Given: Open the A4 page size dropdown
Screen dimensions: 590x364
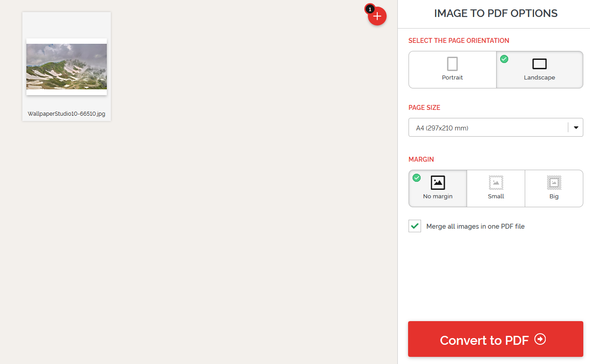Looking at the screenshot, I should tap(487, 128).
